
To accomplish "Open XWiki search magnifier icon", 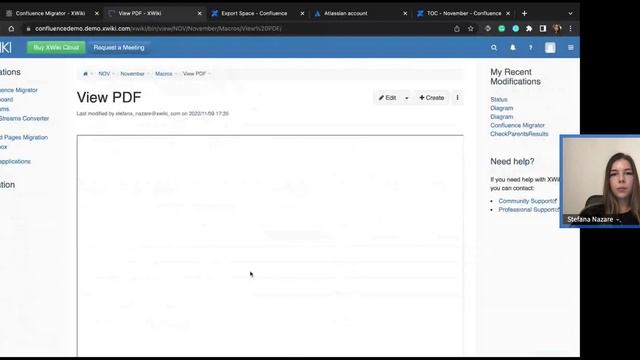I will (x=494, y=48).
